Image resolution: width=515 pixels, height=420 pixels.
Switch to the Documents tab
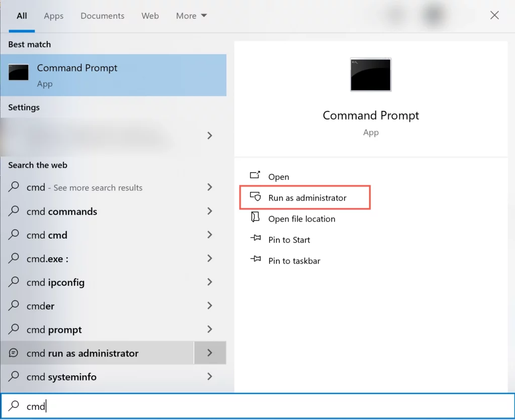coord(102,16)
